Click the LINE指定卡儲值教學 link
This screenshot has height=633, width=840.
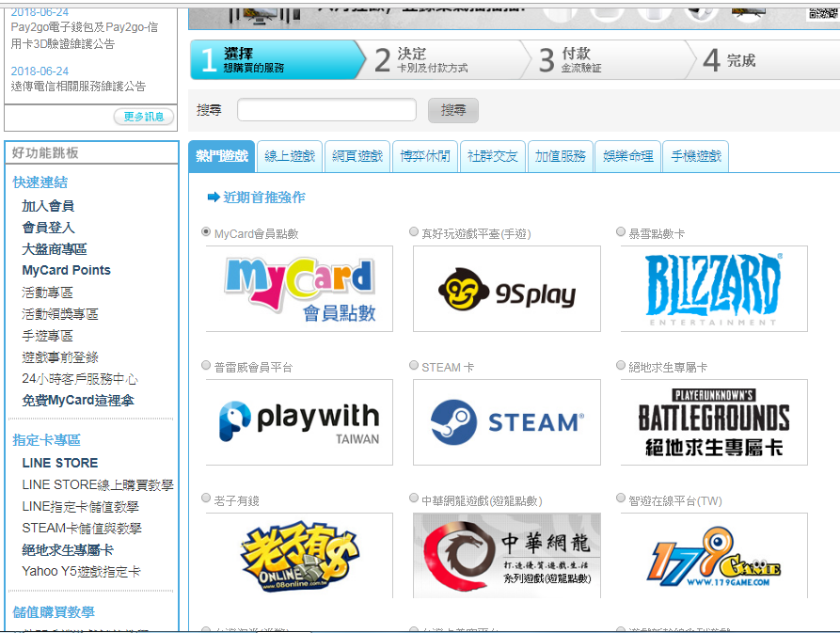(x=80, y=507)
